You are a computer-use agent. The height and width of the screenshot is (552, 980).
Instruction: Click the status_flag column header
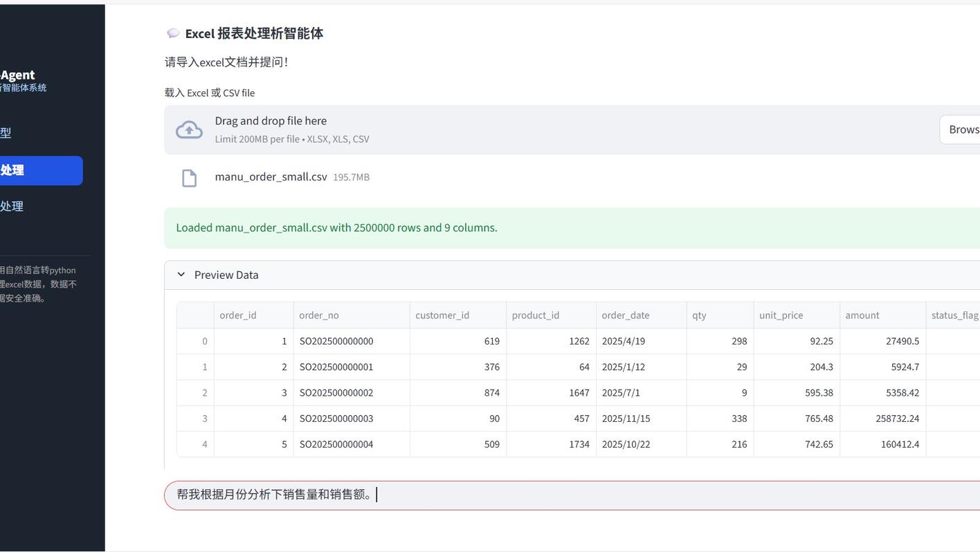[953, 315]
